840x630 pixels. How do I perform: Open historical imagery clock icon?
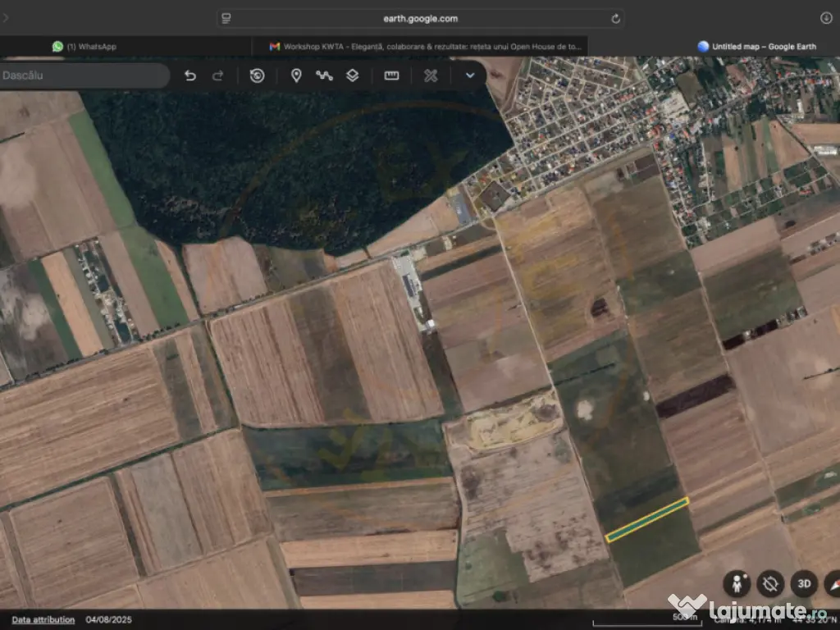257,75
